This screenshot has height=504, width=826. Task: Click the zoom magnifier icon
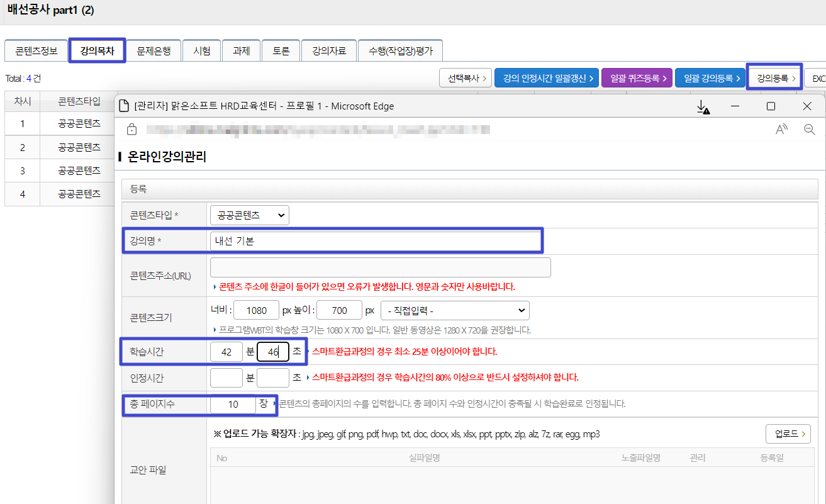pyautogui.click(x=810, y=130)
